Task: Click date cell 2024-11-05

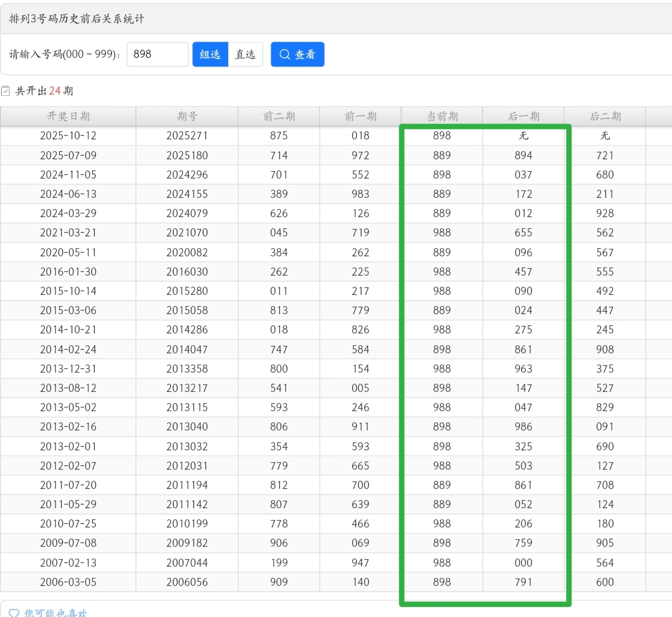Action: point(68,174)
